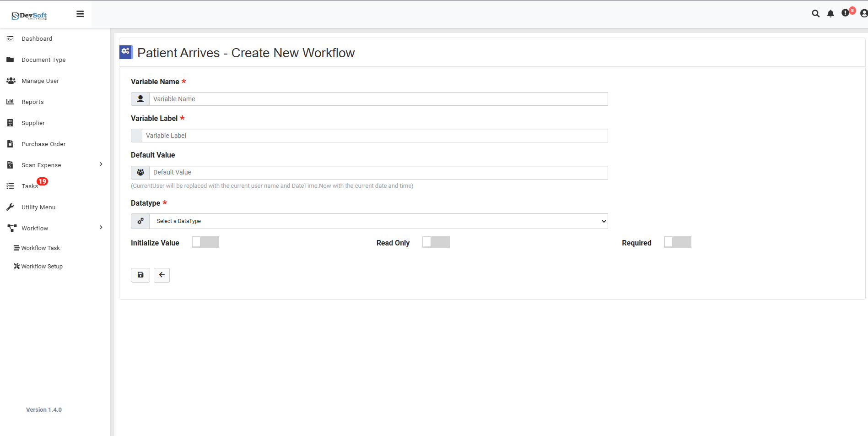Click the gears icon beside Datatype dropdown

(140, 221)
